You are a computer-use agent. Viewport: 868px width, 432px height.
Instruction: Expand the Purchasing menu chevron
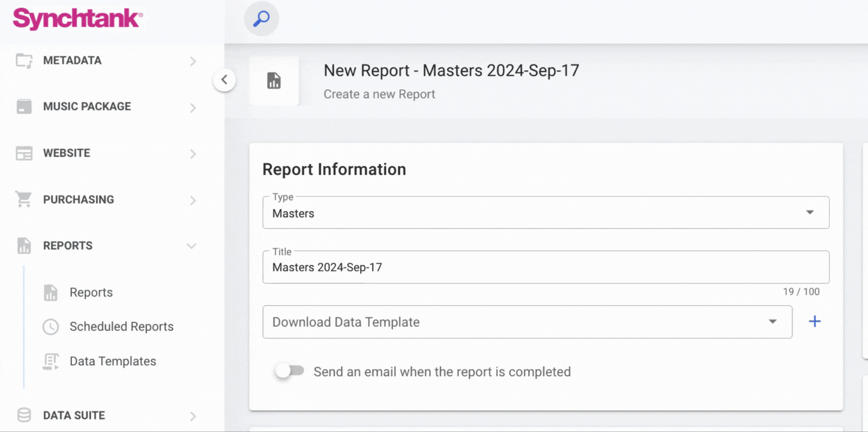[193, 200]
